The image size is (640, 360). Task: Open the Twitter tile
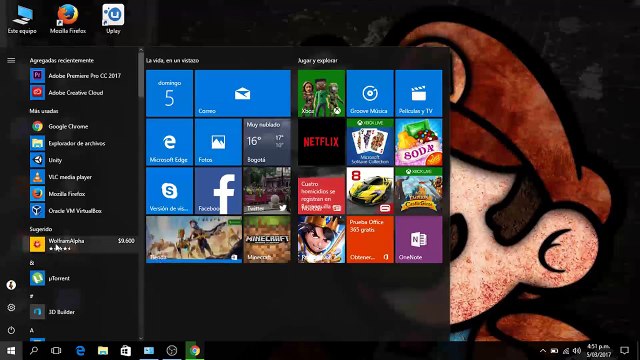coord(267,191)
